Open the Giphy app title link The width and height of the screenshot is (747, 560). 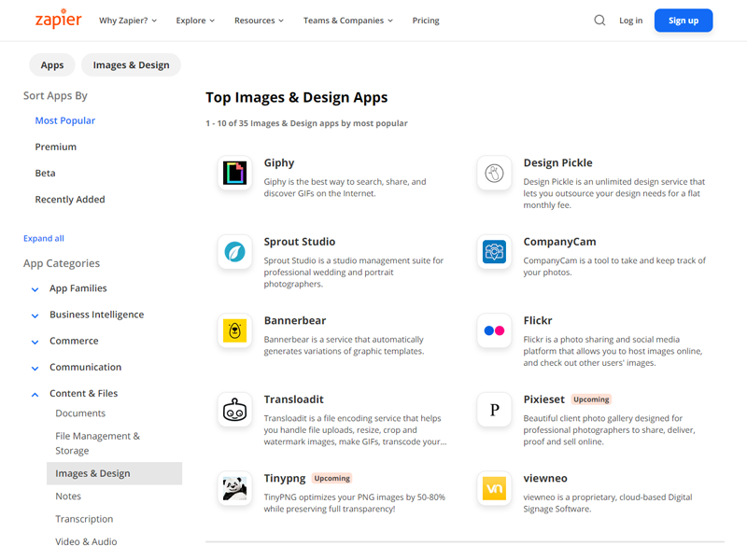pos(279,162)
